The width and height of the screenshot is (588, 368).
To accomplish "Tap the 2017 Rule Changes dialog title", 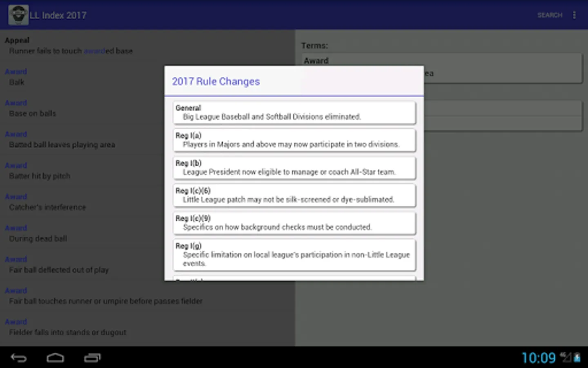I will tap(216, 81).
